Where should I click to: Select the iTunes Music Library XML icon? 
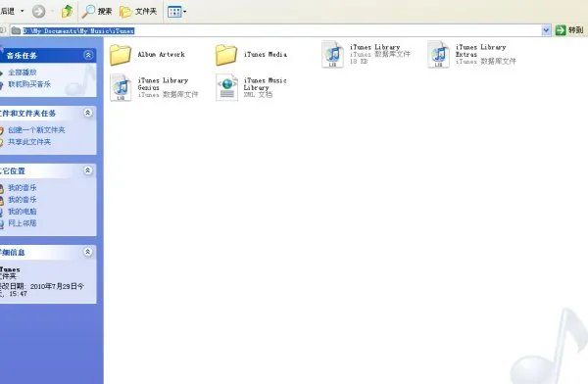pyautogui.click(x=226, y=88)
